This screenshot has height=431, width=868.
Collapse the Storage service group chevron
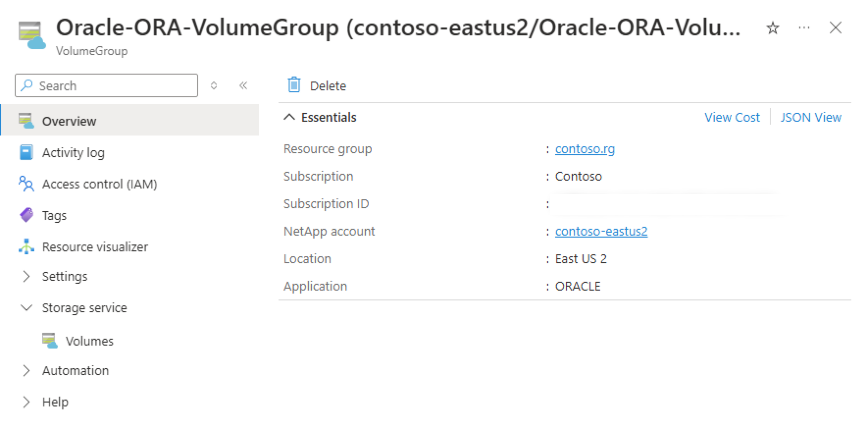[x=26, y=308]
